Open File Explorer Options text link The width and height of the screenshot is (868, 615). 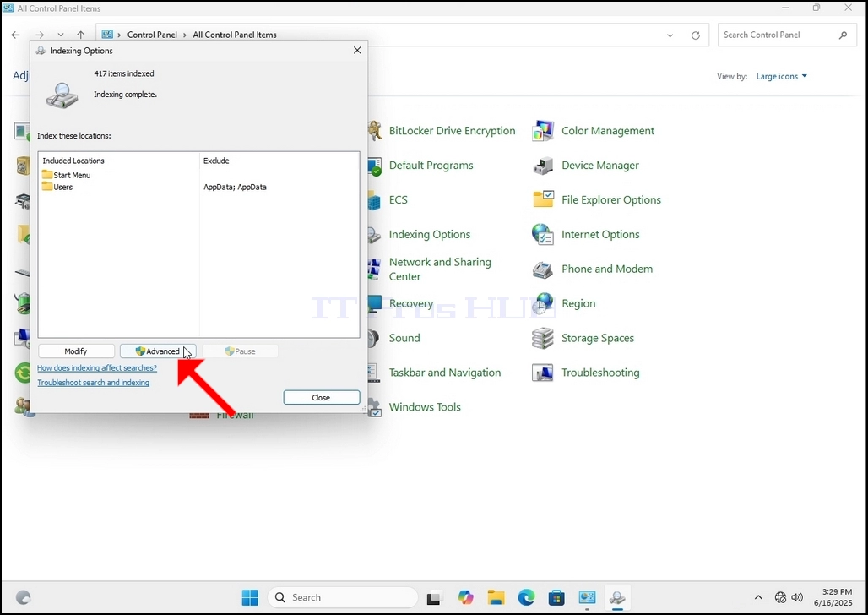(611, 199)
